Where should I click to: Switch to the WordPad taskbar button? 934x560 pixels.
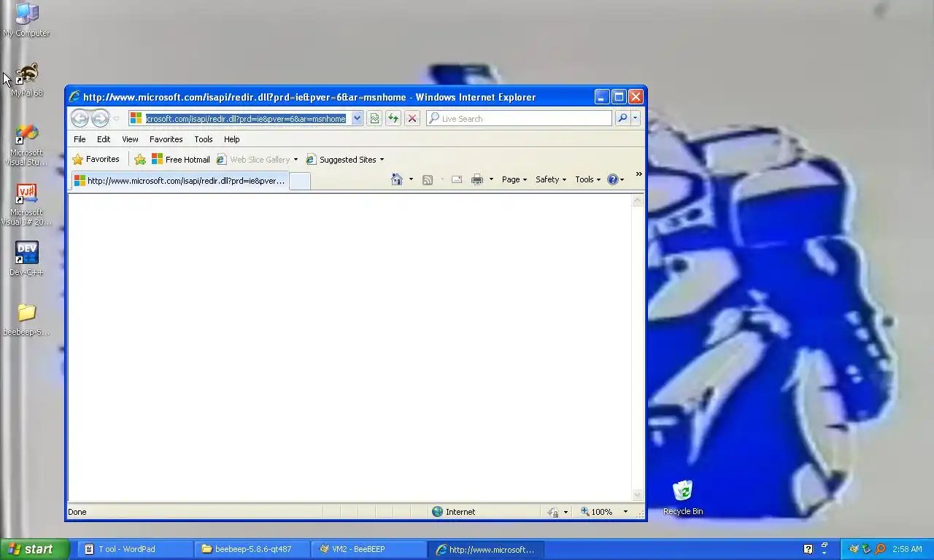point(136,549)
